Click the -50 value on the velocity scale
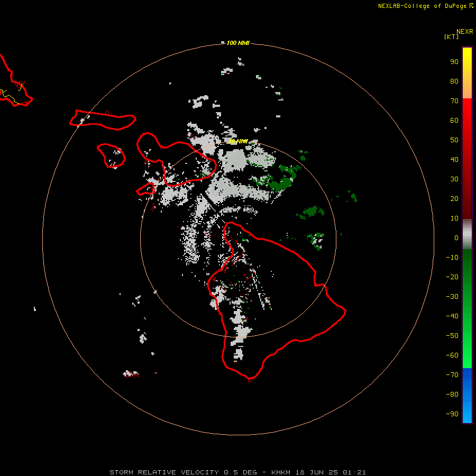This screenshot has height=476, width=476. point(452,336)
